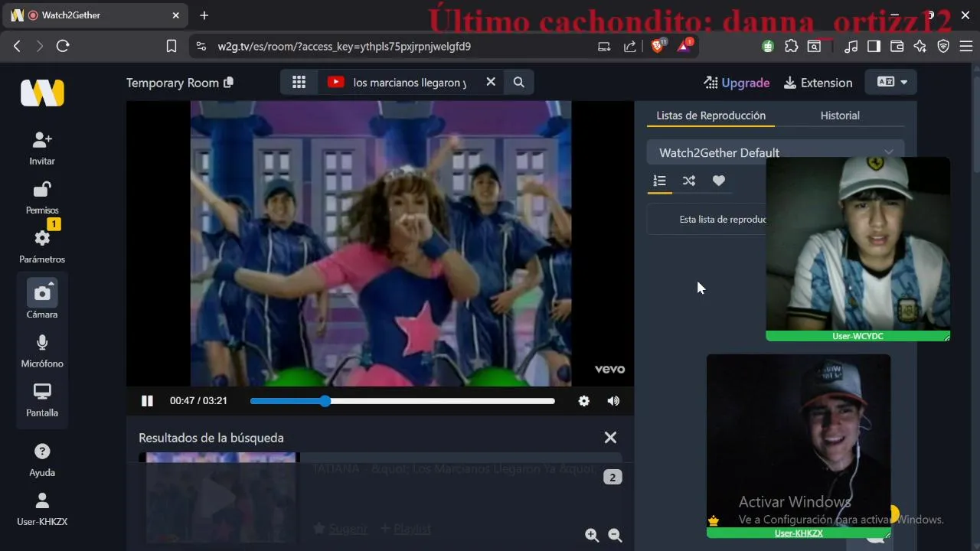This screenshot has height=551, width=980.
Task: Switch to the Historial tab
Action: pos(840,116)
